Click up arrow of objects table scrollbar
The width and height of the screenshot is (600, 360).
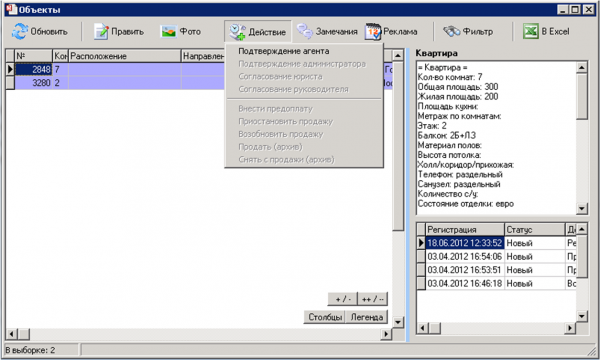[x=398, y=56]
